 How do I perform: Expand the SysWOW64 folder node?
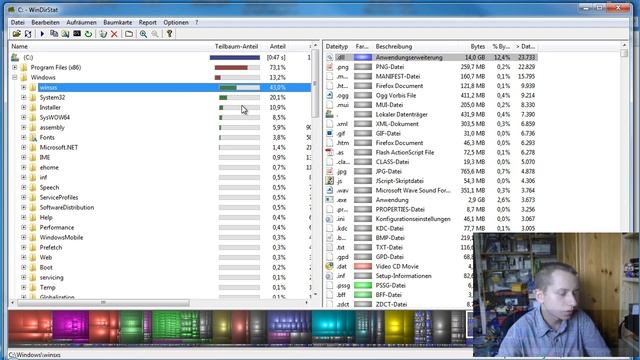tap(24, 118)
